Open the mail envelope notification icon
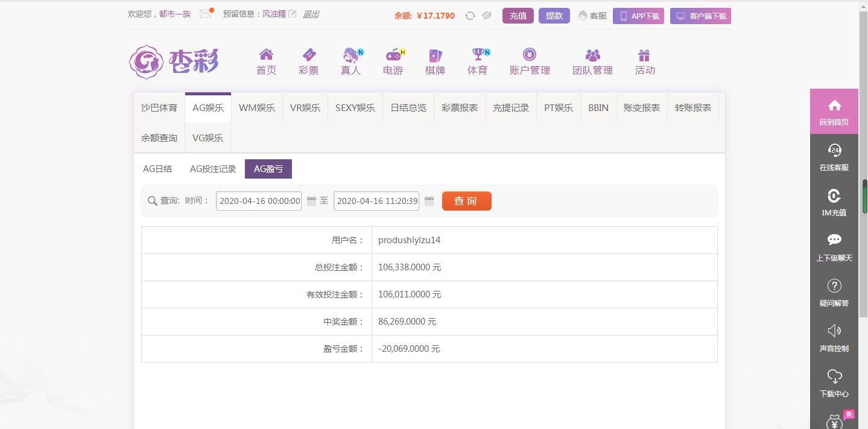Screen dimensions: 868x429 (206, 13)
